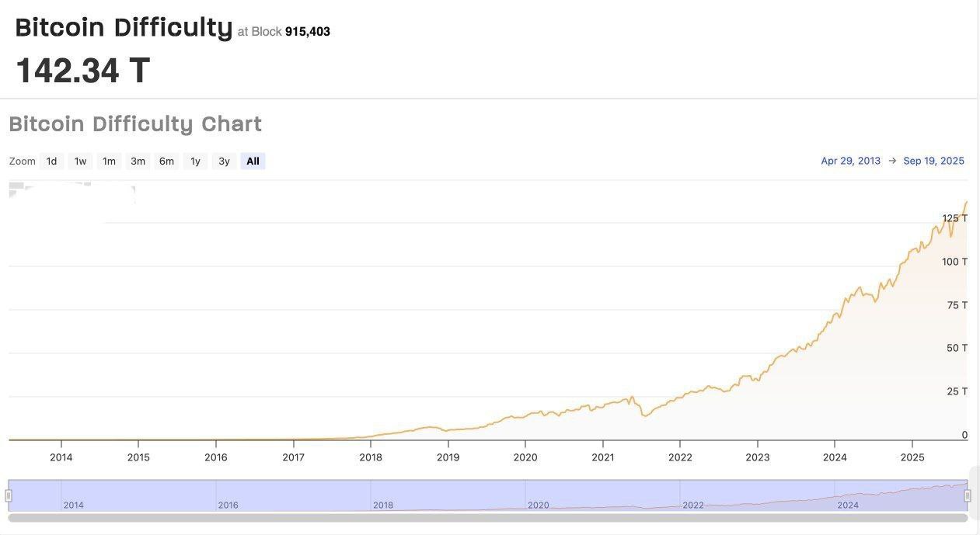Activate the All zoom option

click(253, 162)
